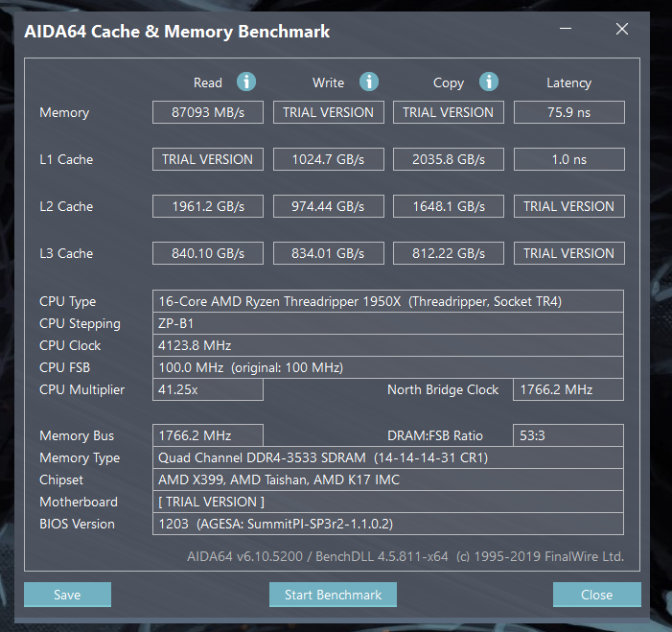Click the CPU FSB 100.0 MHz field
Viewport: 672px width, 632px height.
(x=388, y=367)
